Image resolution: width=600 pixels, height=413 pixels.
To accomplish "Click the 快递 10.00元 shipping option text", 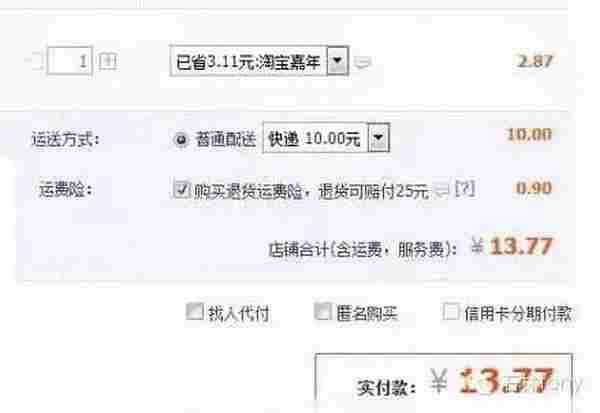I will (314, 139).
